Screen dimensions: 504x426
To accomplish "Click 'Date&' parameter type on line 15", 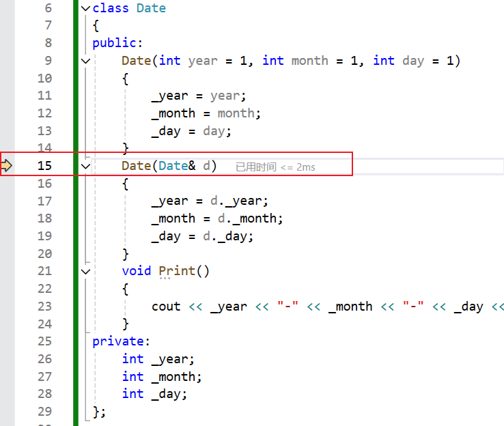I will pyautogui.click(x=177, y=166).
